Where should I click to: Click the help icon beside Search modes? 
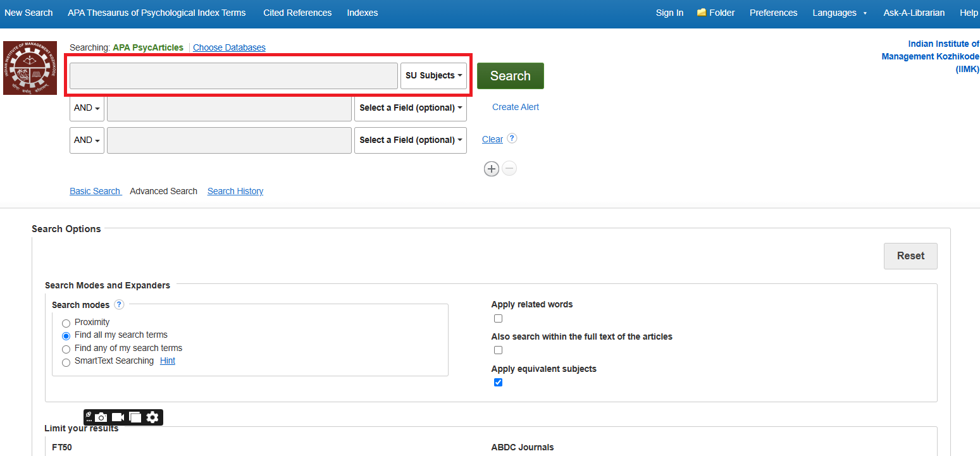[119, 304]
